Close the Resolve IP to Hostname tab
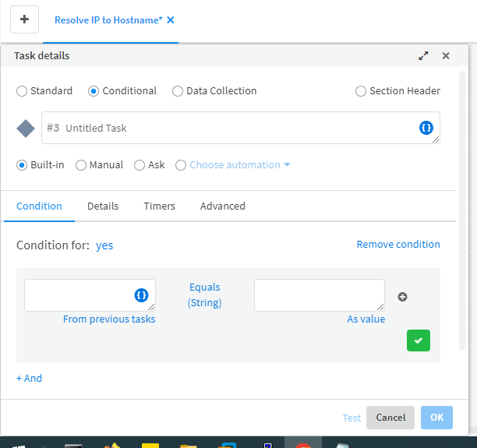This screenshot has width=477, height=448. tap(171, 20)
